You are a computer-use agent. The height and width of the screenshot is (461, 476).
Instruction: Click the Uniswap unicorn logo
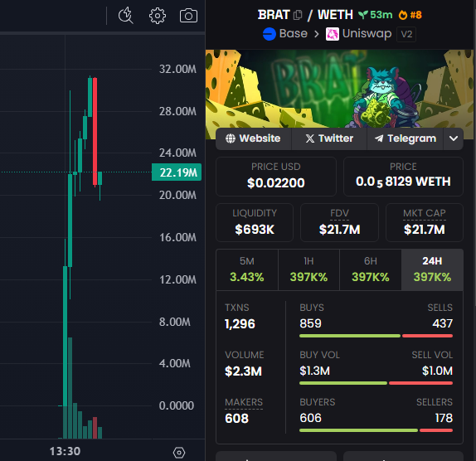click(x=333, y=34)
